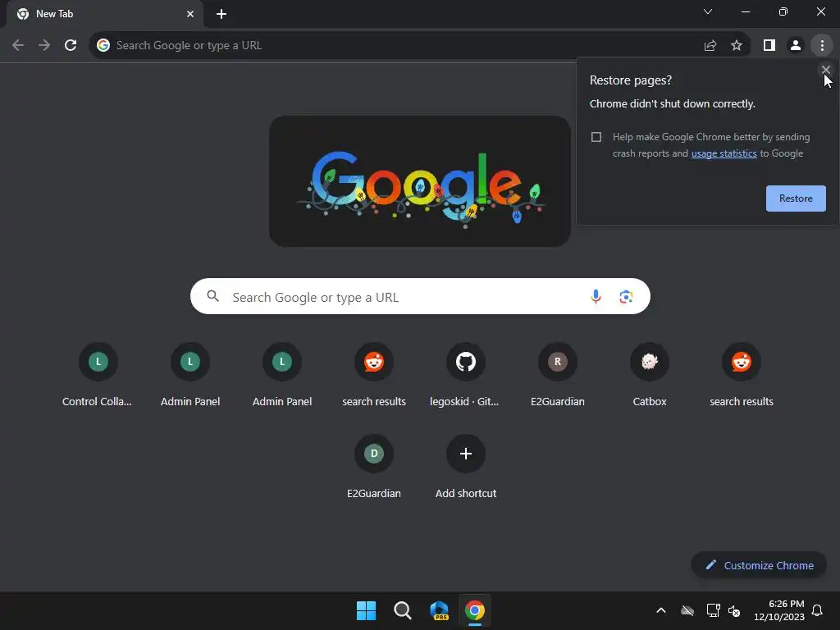The width and height of the screenshot is (840, 630).
Task: Show hidden system tray icons
Action: (x=661, y=610)
